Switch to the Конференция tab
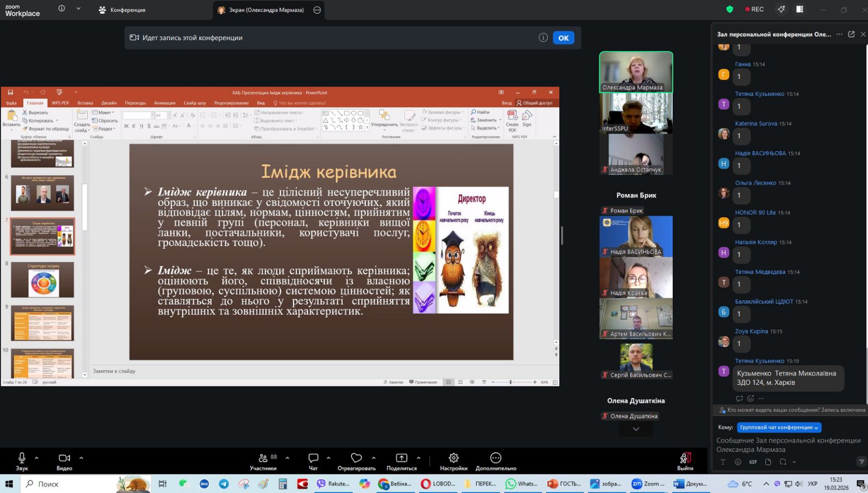 pos(122,10)
